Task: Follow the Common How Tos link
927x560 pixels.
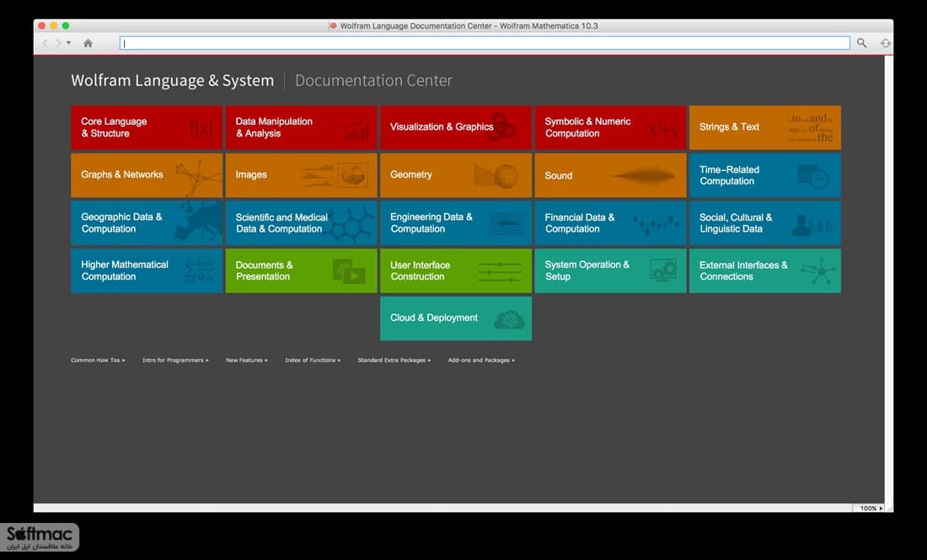Action: [x=98, y=360]
